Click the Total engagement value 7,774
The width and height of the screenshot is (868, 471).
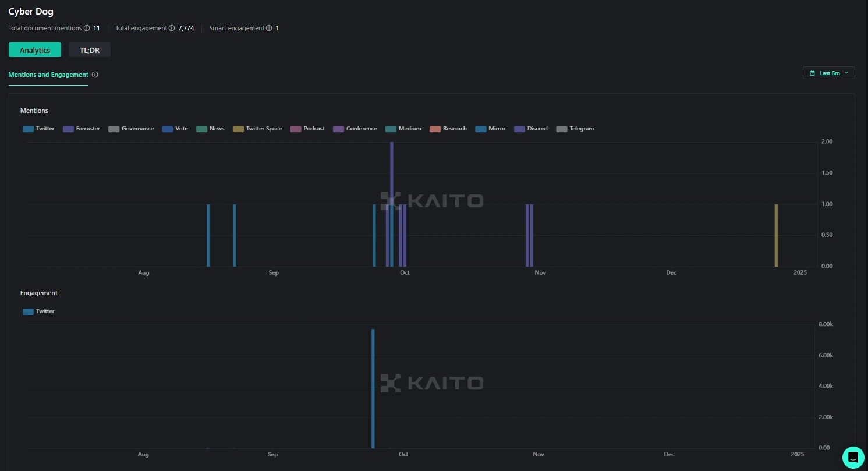tap(186, 28)
